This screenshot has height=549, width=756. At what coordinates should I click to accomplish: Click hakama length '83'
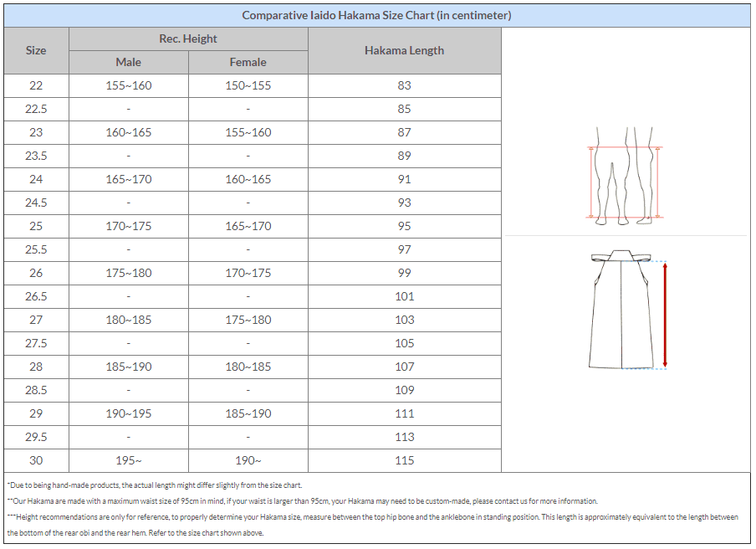405,86
